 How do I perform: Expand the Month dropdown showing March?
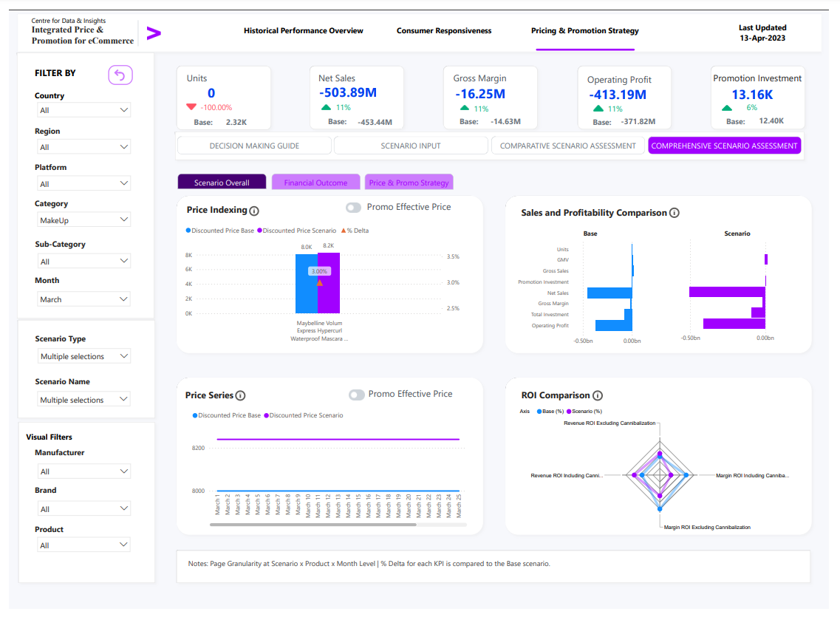tap(83, 299)
